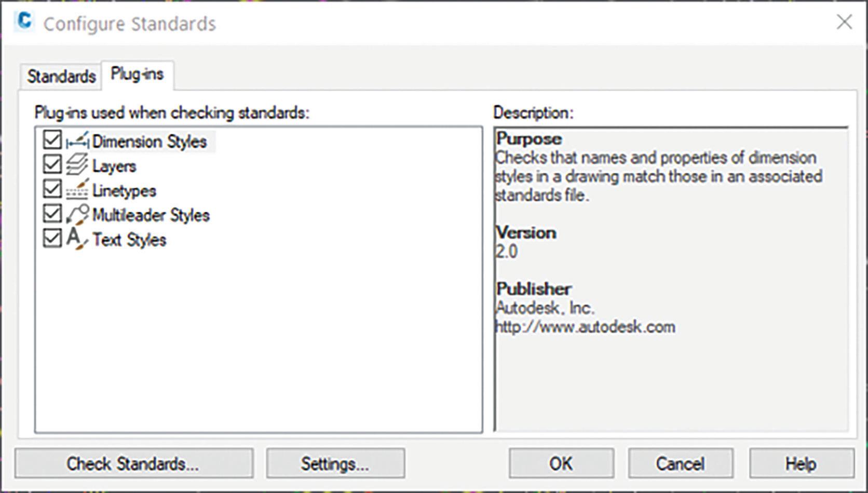The height and width of the screenshot is (493, 868).
Task: Select the Plug-ins tab
Action: click(x=138, y=75)
